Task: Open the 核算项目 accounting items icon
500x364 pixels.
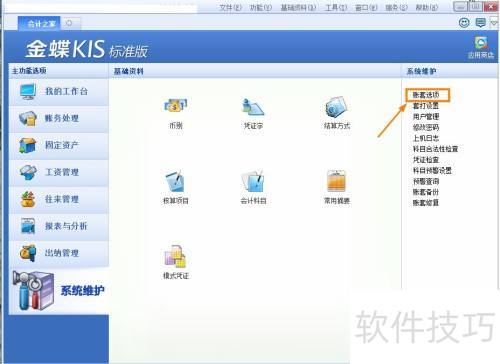Action: (x=176, y=181)
